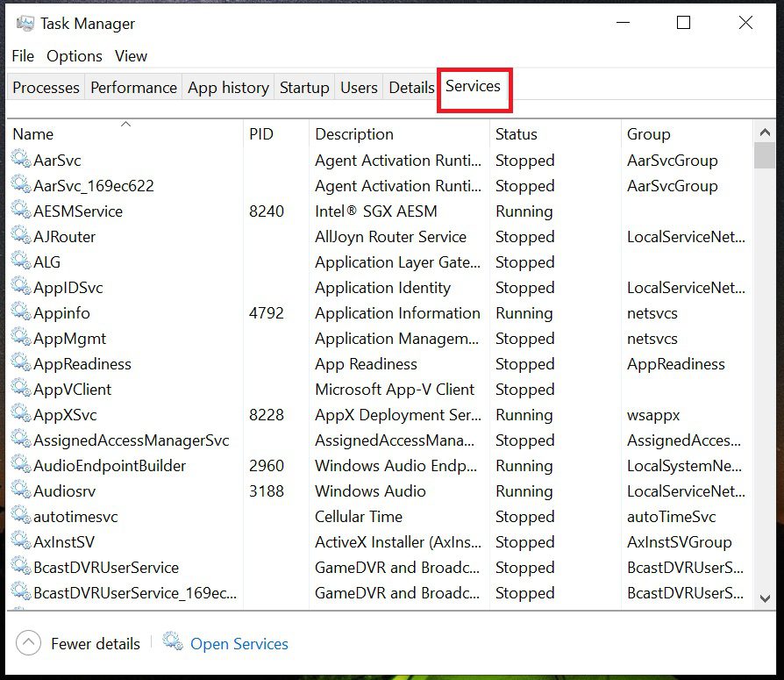
Task: Switch to the App history tab
Action: click(229, 88)
